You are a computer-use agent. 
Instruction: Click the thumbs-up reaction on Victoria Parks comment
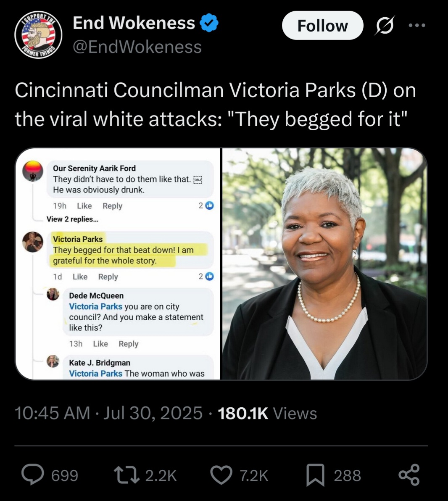point(209,277)
